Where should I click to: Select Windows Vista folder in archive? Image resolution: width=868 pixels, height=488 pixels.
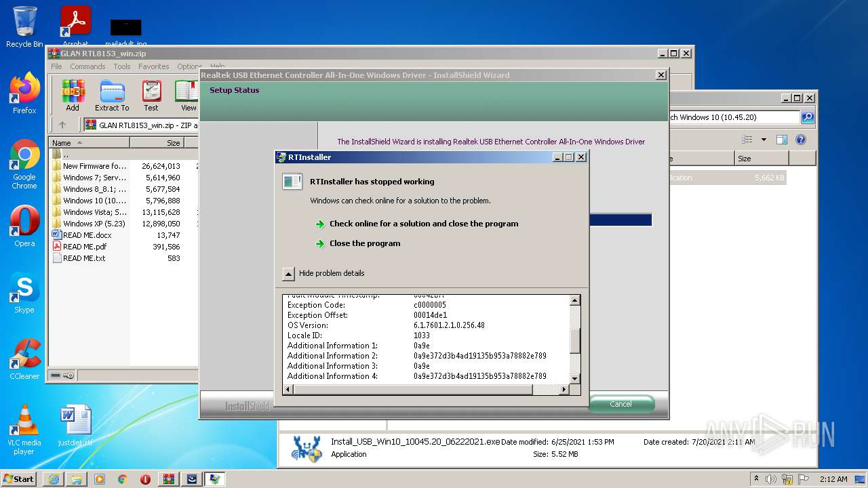tap(94, 212)
